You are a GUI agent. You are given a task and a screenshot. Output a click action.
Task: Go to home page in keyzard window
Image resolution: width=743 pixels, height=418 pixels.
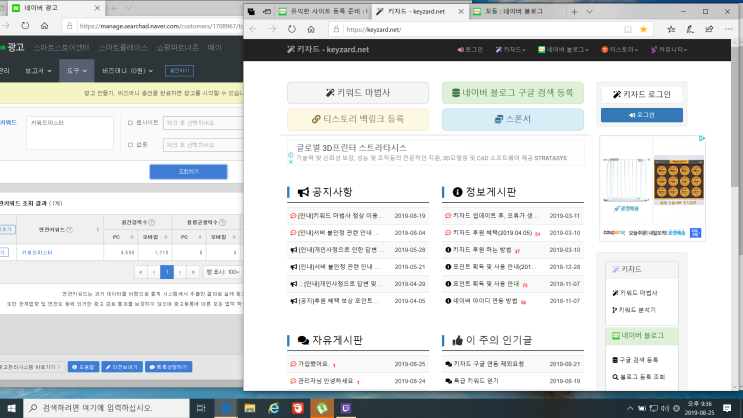pyautogui.click(x=311, y=29)
